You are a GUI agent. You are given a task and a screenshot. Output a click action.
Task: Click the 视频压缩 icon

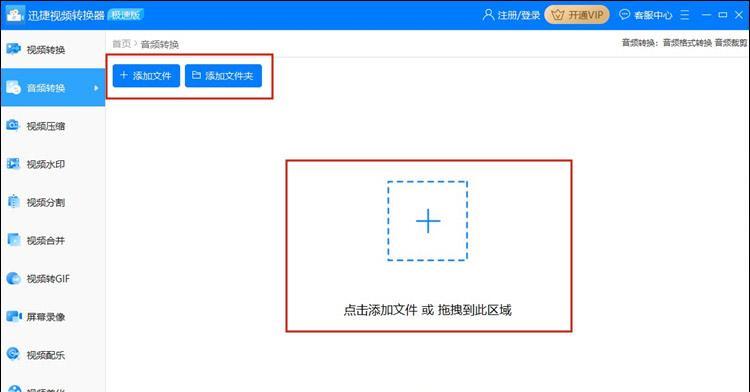coord(13,125)
